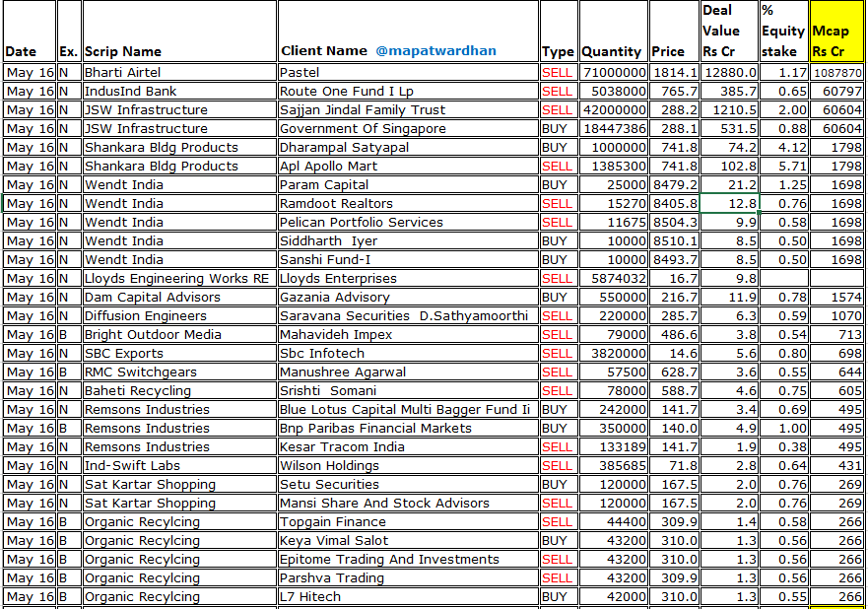Click price cell 765.7

point(674,92)
